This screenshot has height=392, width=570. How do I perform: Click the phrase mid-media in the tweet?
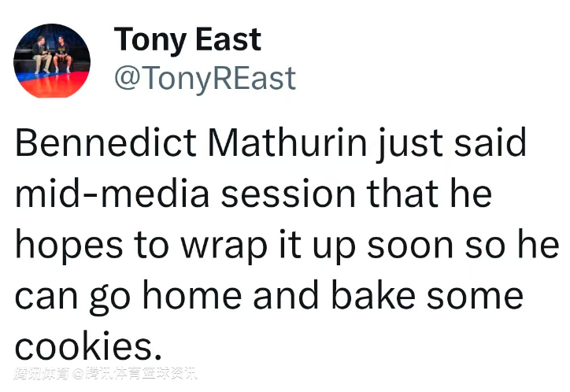113,193
